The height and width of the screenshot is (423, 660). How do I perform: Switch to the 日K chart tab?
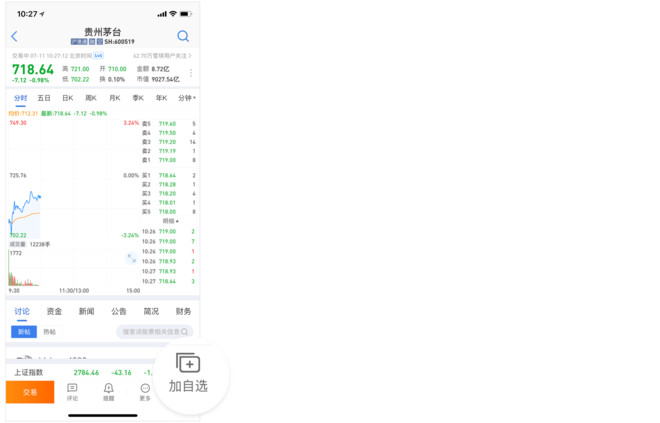[x=67, y=98]
